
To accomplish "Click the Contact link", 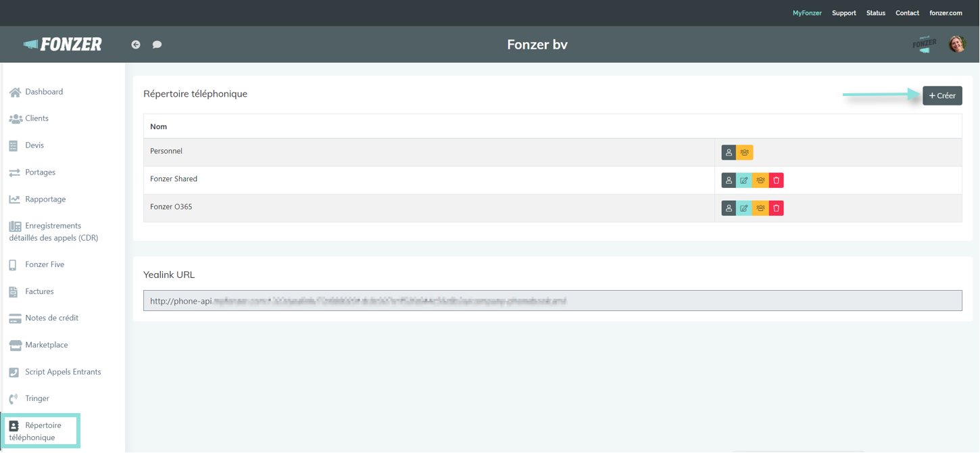I will [907, 13].
